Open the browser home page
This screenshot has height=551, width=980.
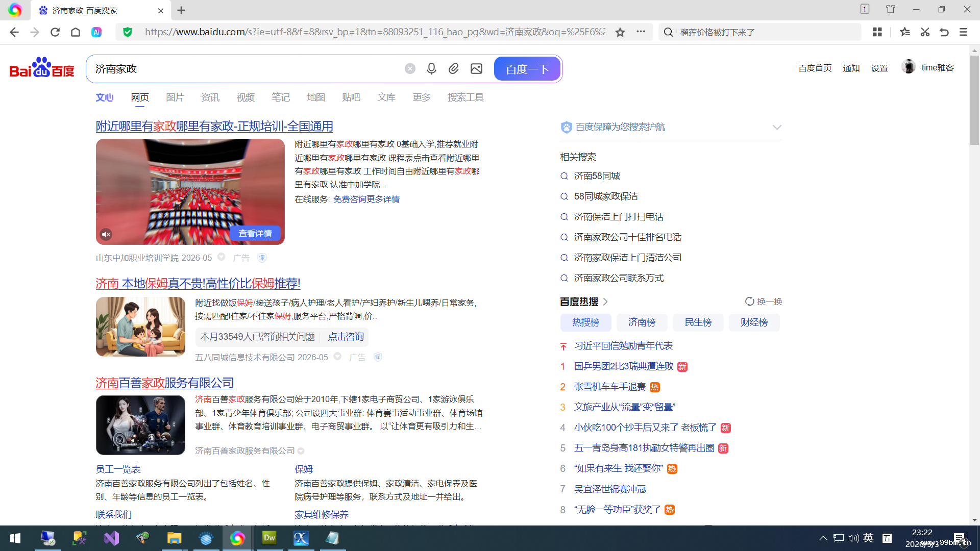(x=76, y=32)
